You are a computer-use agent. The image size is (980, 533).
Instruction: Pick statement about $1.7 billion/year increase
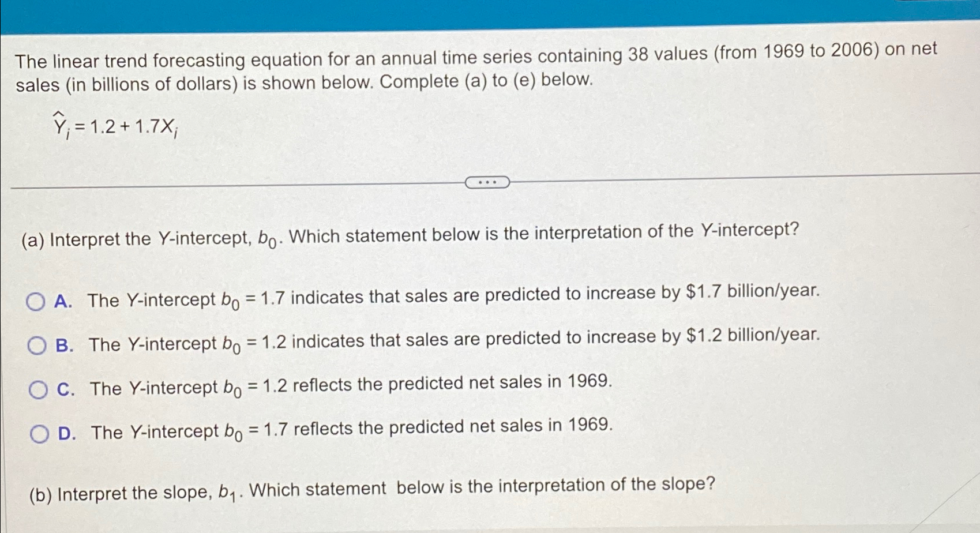(x=453, y=296)
